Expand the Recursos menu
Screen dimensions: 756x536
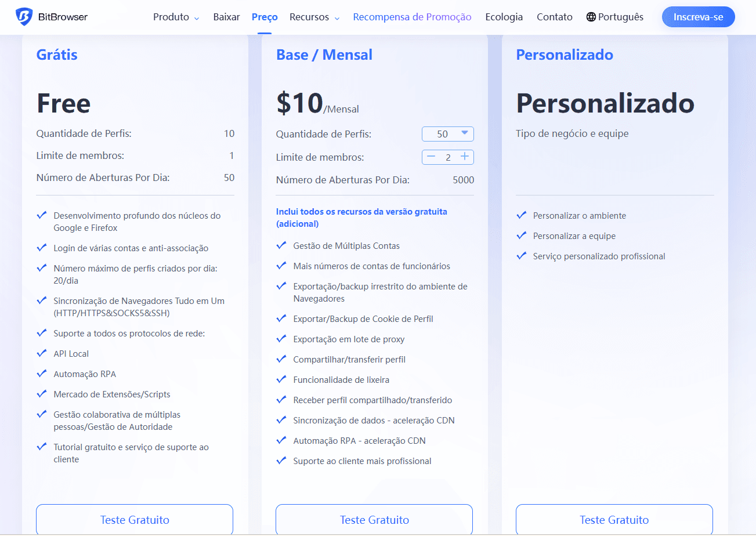314,17
